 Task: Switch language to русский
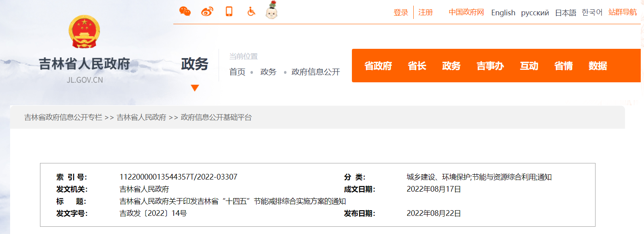point(535,13)
